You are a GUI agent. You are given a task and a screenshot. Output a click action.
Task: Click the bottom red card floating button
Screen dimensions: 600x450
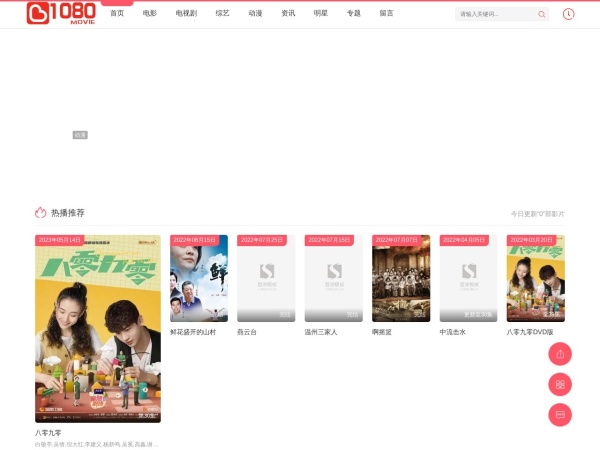tap(560, 414)
